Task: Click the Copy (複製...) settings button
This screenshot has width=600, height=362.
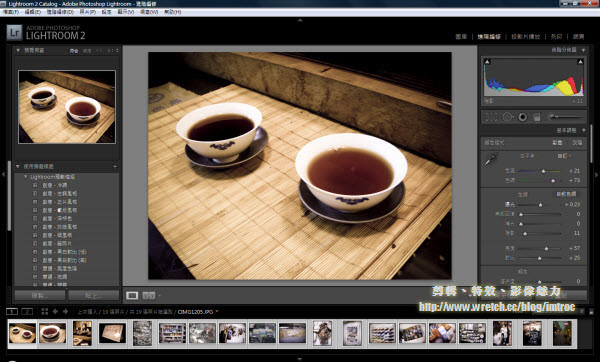Action: coord(40,295)
